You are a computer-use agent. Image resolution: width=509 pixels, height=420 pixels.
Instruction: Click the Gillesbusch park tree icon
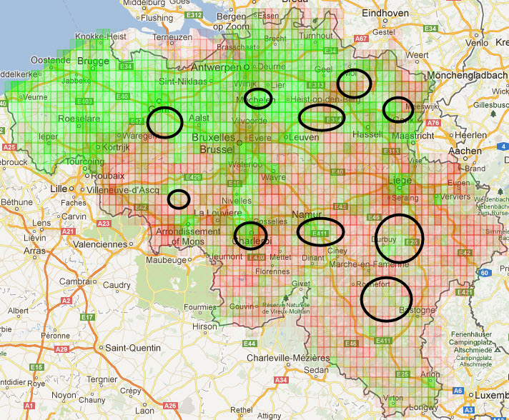pyautogui.click(x=494, y=113)
